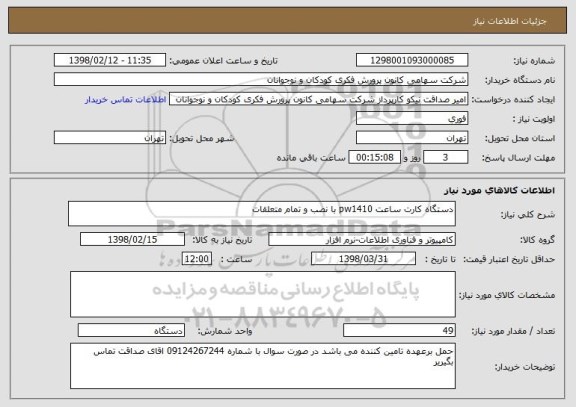The width and height of the screenshot is (576, 407).
Task: Click the تاریخ نیاز به کالا field 1398/02/15
Action: [132, 239]
